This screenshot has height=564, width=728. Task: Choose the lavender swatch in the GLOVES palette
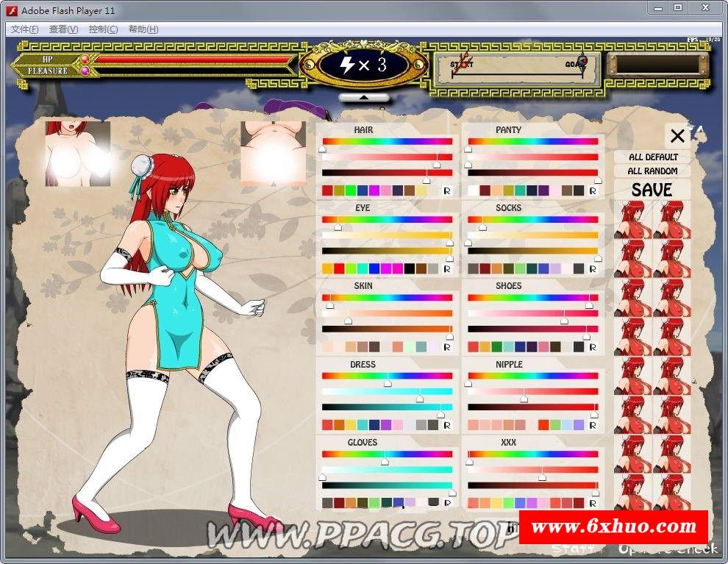click(409, 503)
